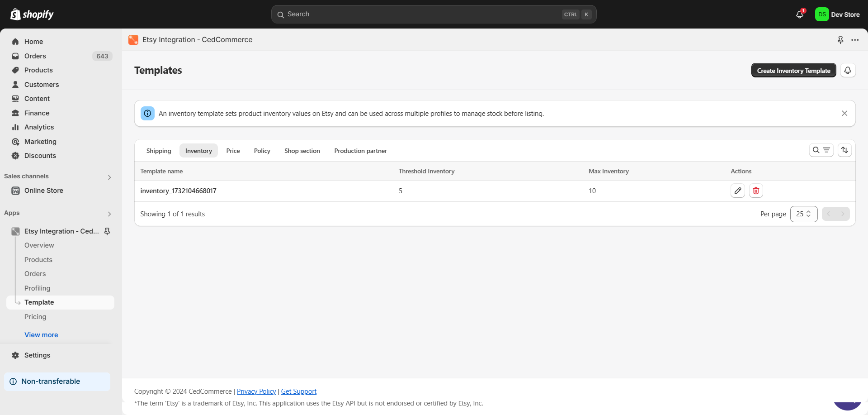
Task: Click the bell icon beside Create Inventory Template
Action: [848, 71]
